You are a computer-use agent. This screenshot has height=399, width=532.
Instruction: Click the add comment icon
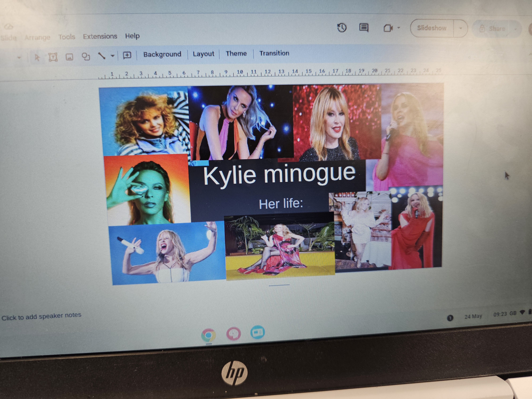point(127,55)
